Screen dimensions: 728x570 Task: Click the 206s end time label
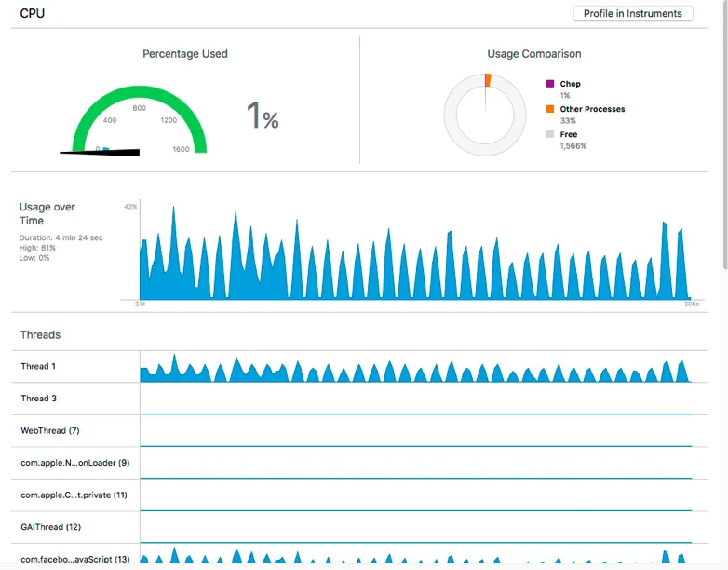pyautogui.click(x=692, y=305)
